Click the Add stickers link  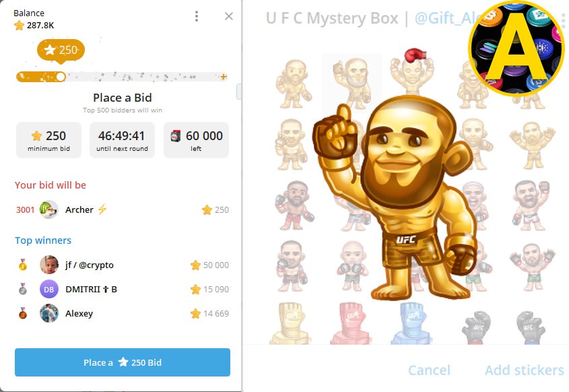(525, 370)
